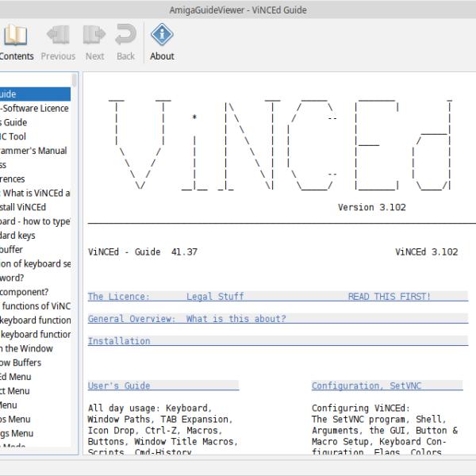
Task: Select the 'ow Buffers' sidebar entry
Action: (x=35, y=363)
